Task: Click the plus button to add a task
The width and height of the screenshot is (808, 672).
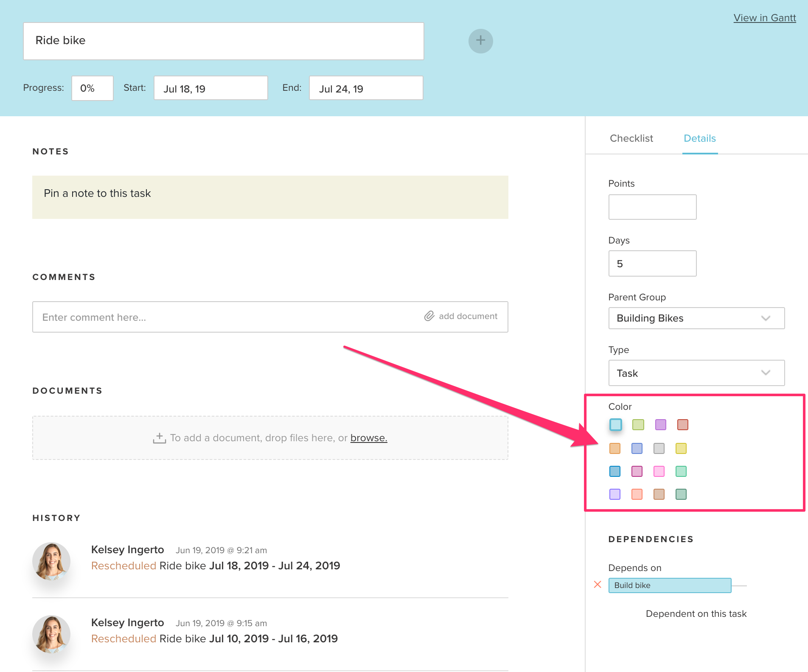Action: click(x=480, y=41)
